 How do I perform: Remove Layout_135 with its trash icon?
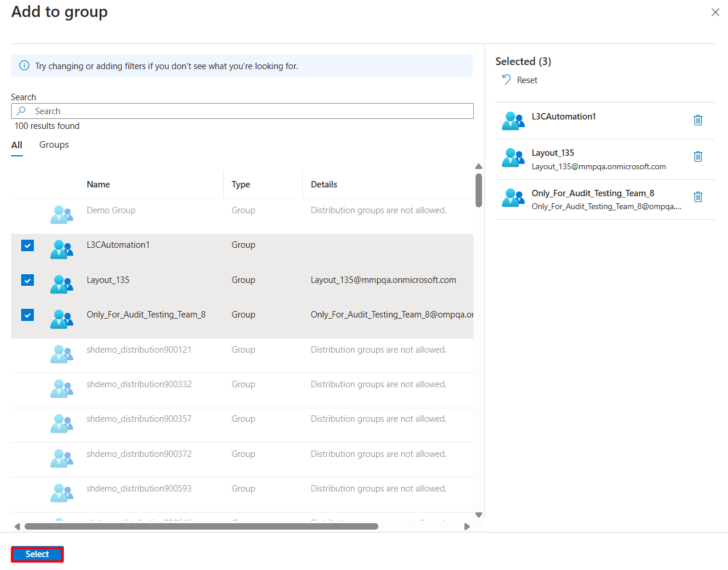(698, 156)
